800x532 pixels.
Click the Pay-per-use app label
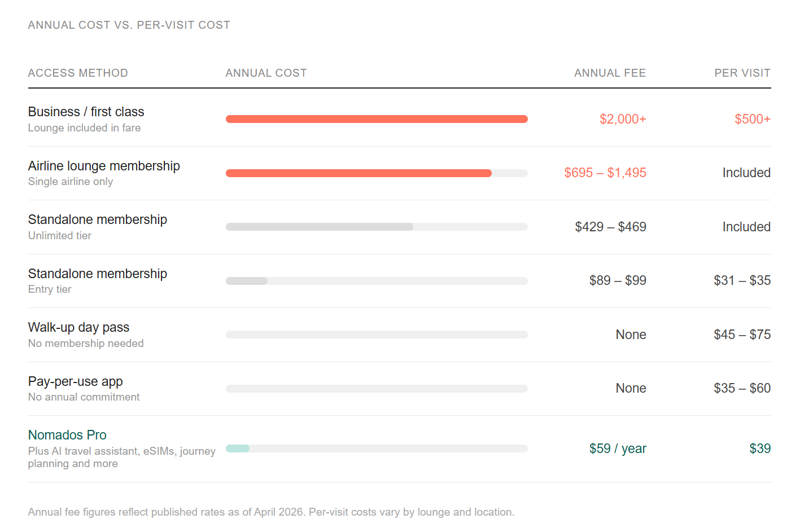click(75, 381)
